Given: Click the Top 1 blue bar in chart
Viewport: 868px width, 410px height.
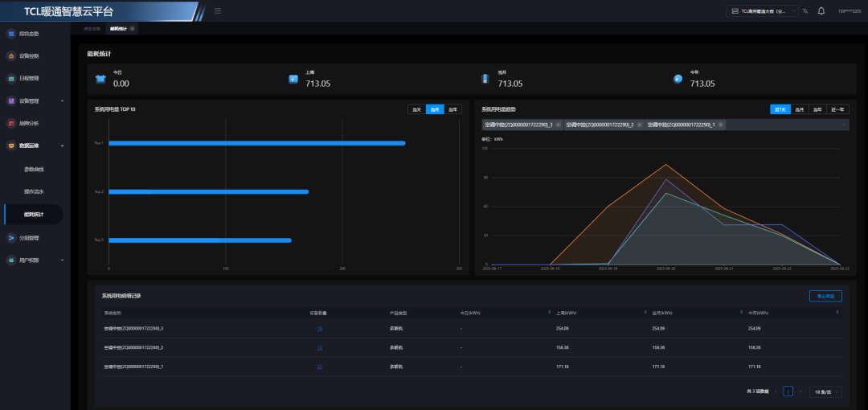Looking at the screenshot, I should pos(257,143).
